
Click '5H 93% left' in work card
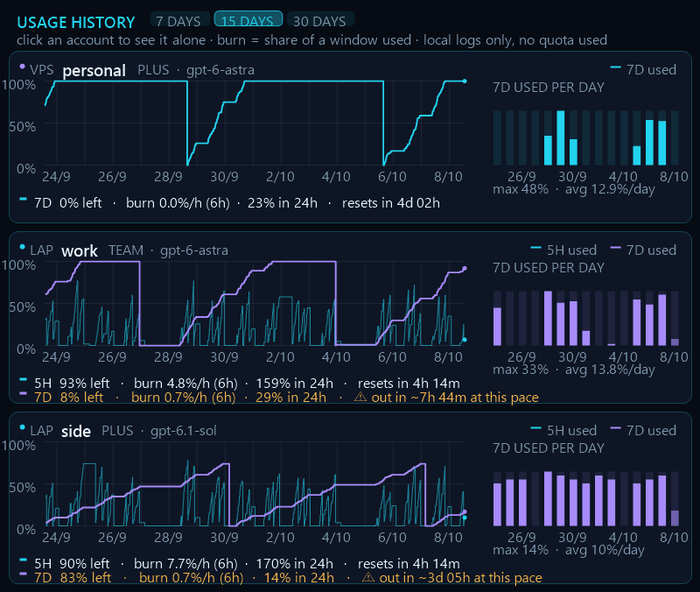pos(72,384)
